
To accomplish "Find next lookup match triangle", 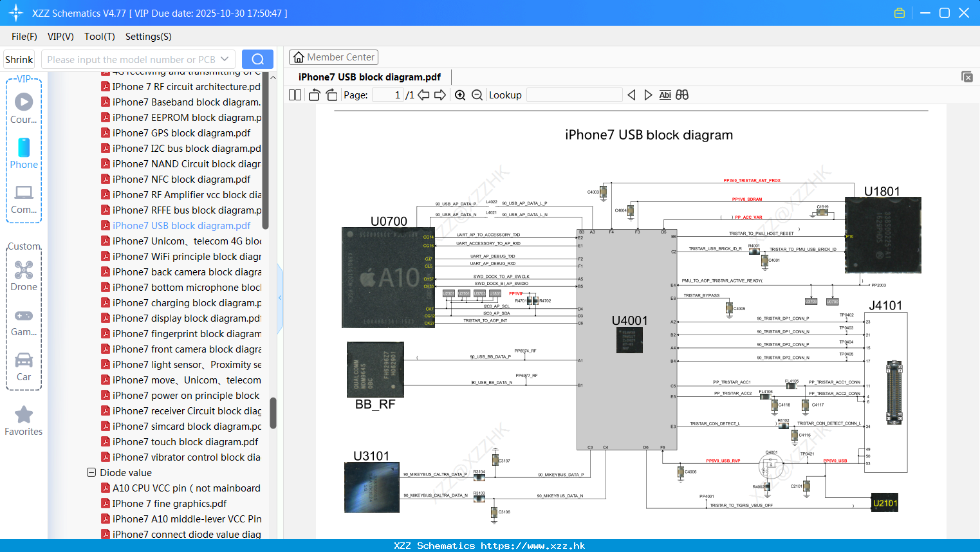I will pos(648,95).
